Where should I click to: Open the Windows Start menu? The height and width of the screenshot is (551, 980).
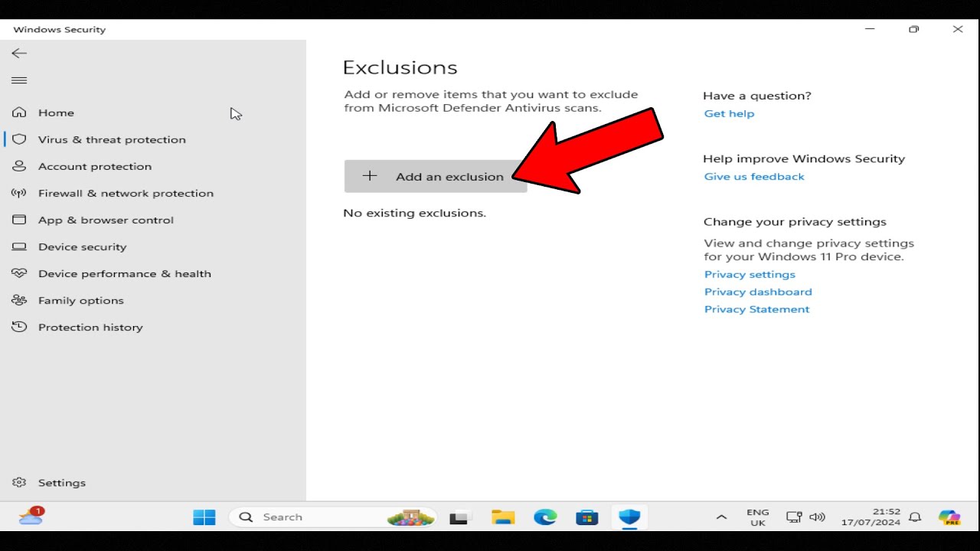pos(204,517)
